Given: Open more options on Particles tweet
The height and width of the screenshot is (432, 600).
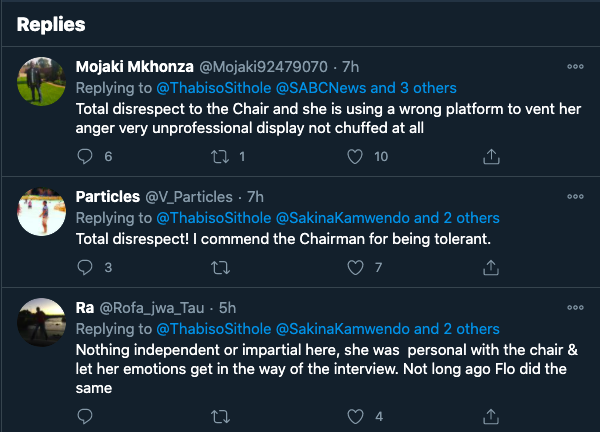Looking at the screenshot, I should click(x=575, y=197).
